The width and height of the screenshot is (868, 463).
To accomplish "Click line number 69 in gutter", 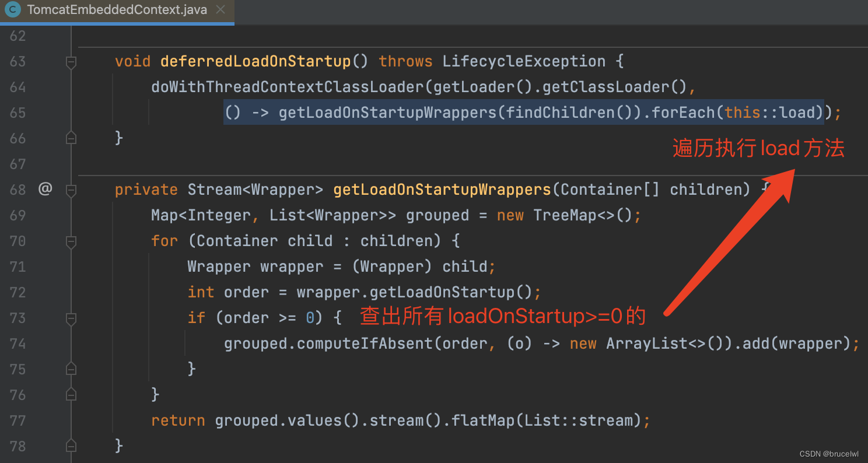I will (17, 215).
